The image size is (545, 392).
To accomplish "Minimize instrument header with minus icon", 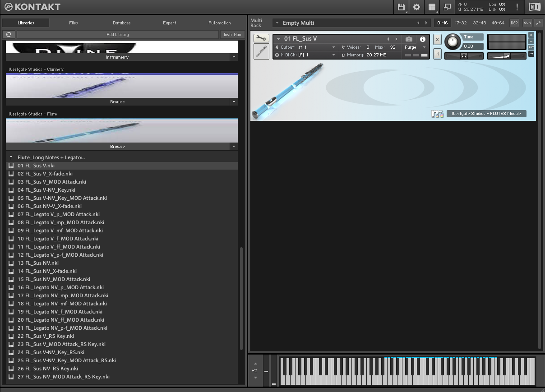I will point(531,41).
